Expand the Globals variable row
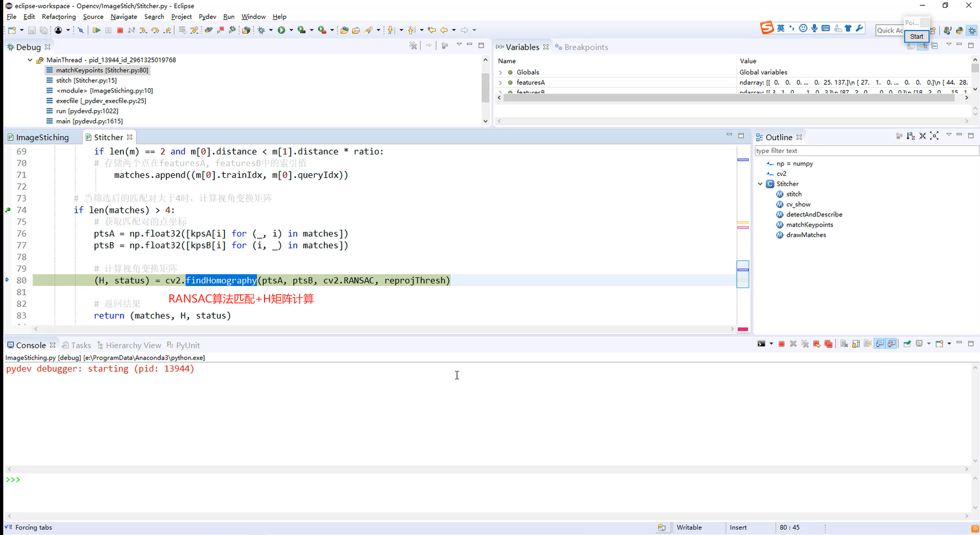 click(501, 72)
